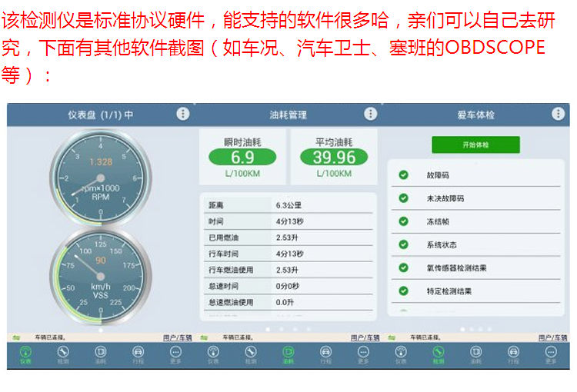Tap green connection icon in 爱车体检 status bar
The height and width of the screenshot is (392, 577).
tap(392, 337)
